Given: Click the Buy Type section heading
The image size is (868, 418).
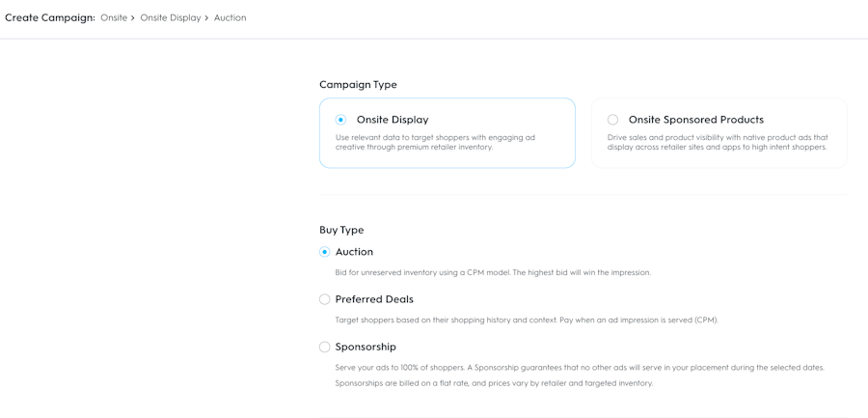Looking at the screenshot, I should [x=341, y=230].
